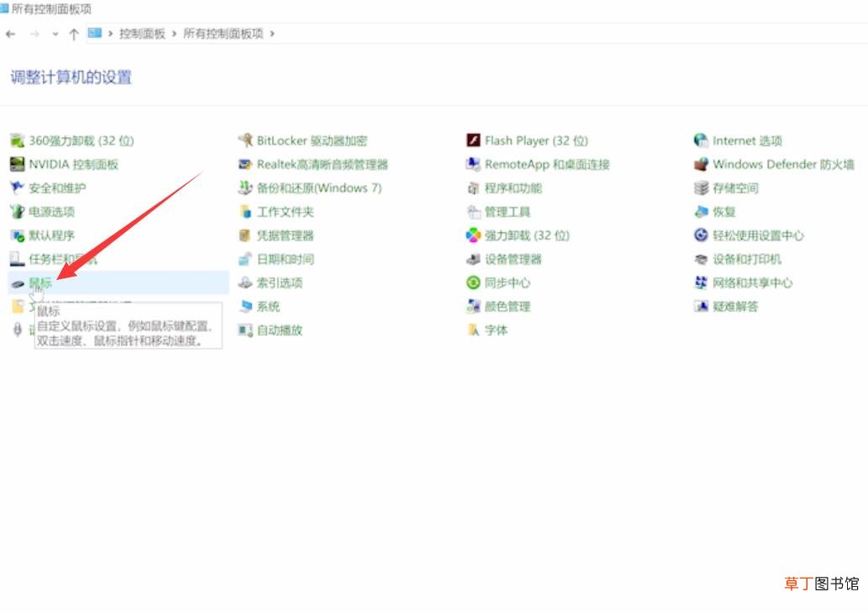This screenshot has height=613, width=868.
Task: Click the 疑难解答 icon
Action: [x=701, y=307]
